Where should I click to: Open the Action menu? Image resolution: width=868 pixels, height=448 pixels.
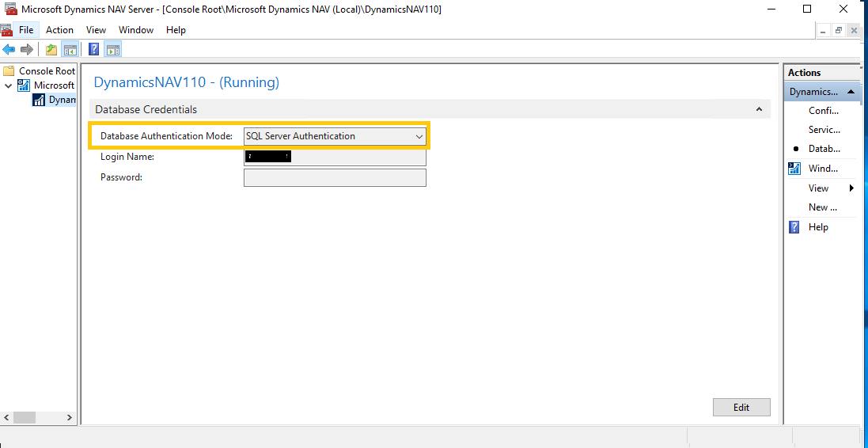60,30
